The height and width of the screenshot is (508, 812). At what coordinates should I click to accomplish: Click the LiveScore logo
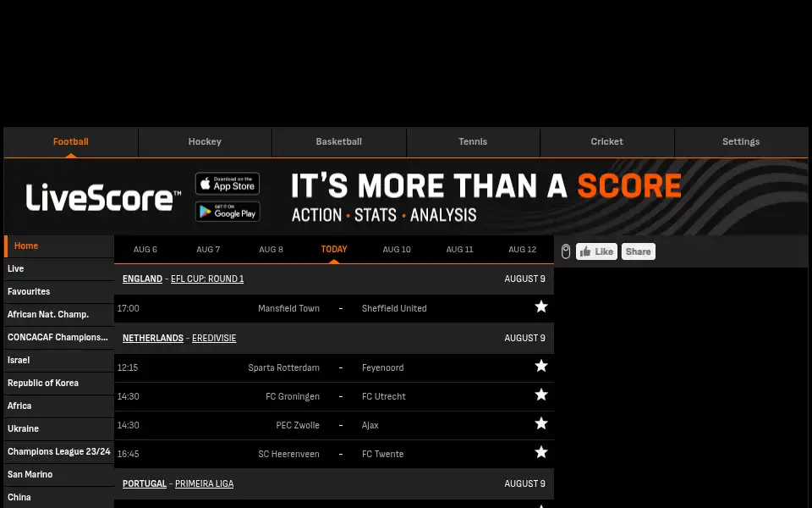(103, 197)
